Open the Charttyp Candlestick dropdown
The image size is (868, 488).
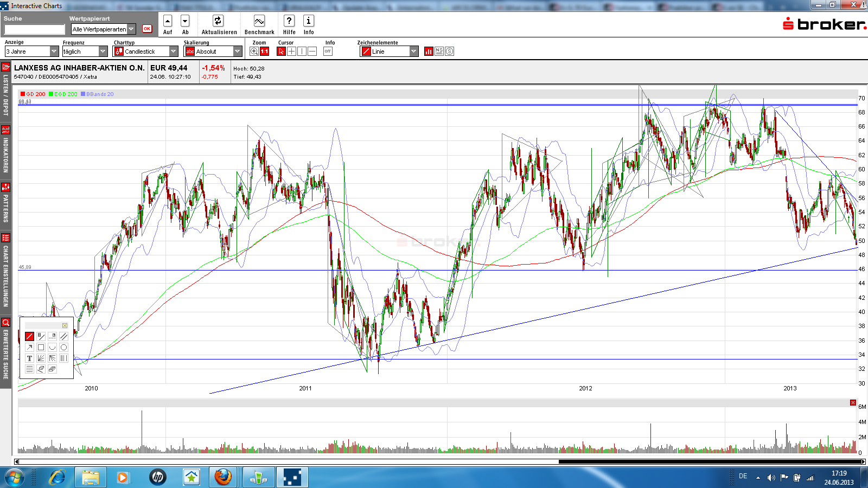(145, 52)
